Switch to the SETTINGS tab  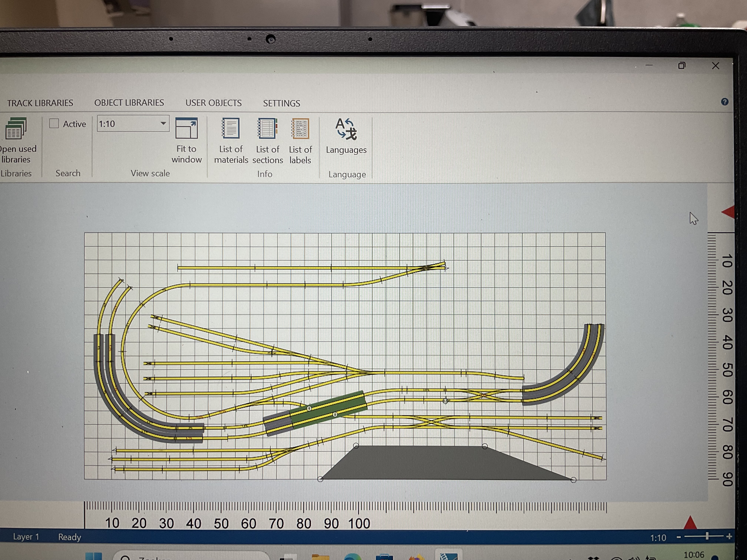pyautogui.click(x=281, y=103)
